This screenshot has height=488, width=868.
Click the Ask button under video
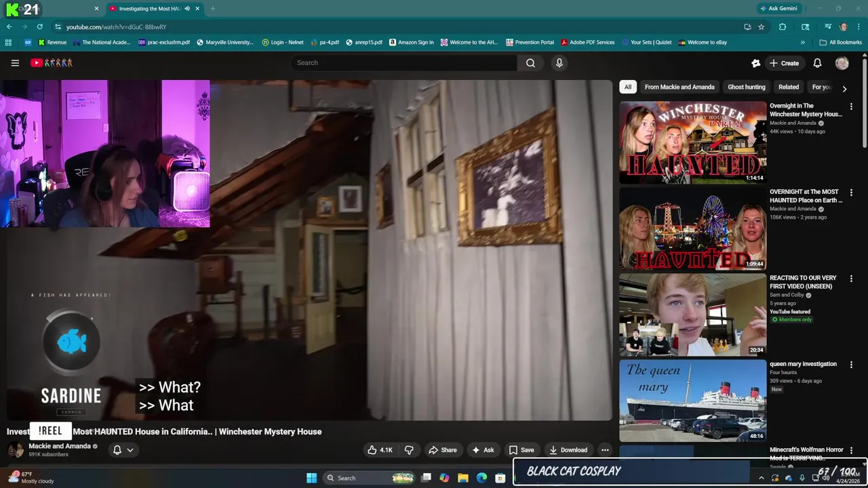[x=483, y=450]
